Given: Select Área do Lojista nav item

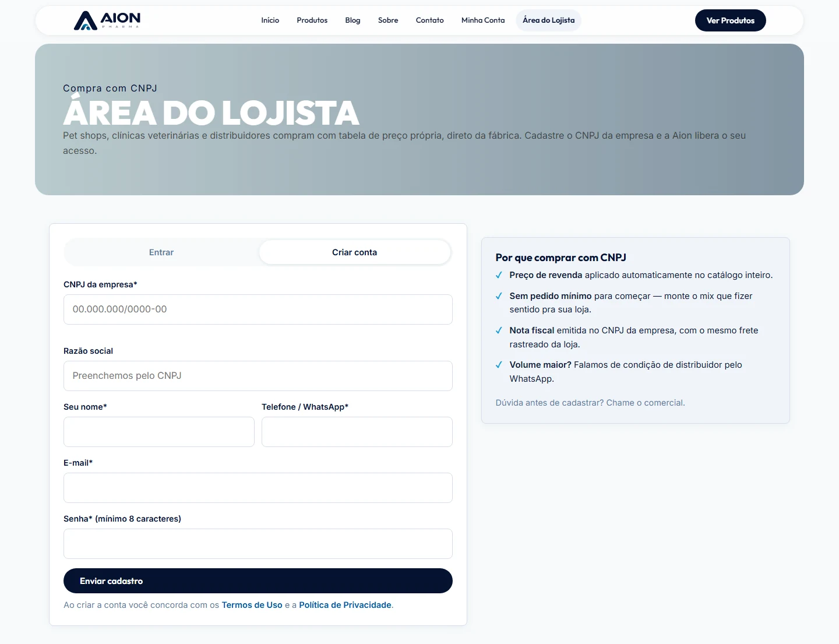Looking at the screenshot, I should pyautogui.click(x=549, y=20).
